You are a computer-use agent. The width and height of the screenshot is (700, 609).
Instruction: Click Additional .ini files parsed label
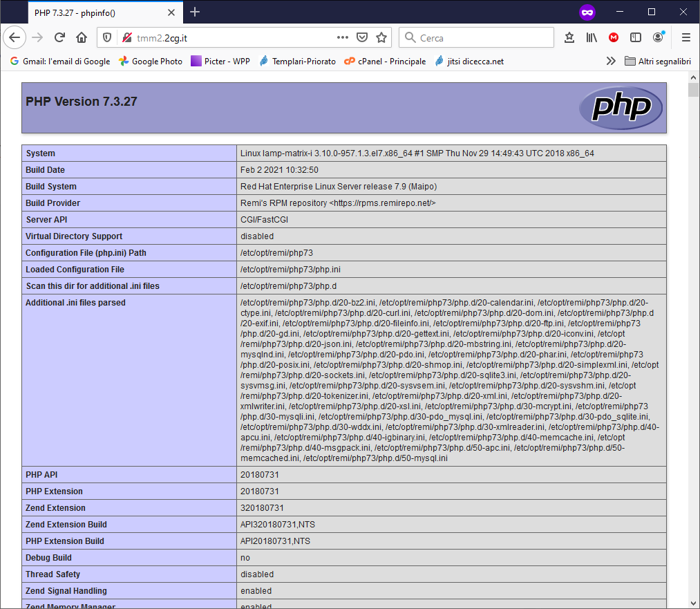[x=75, y=302]
